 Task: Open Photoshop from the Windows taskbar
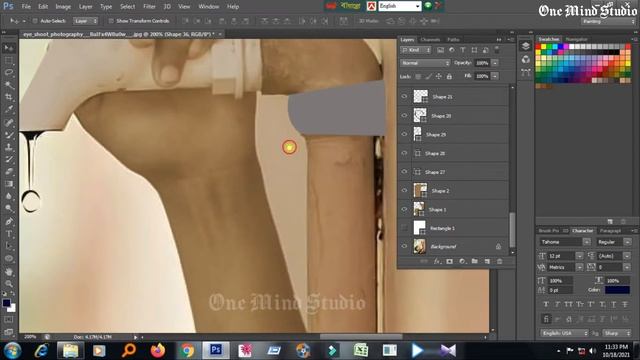[216, 350]
